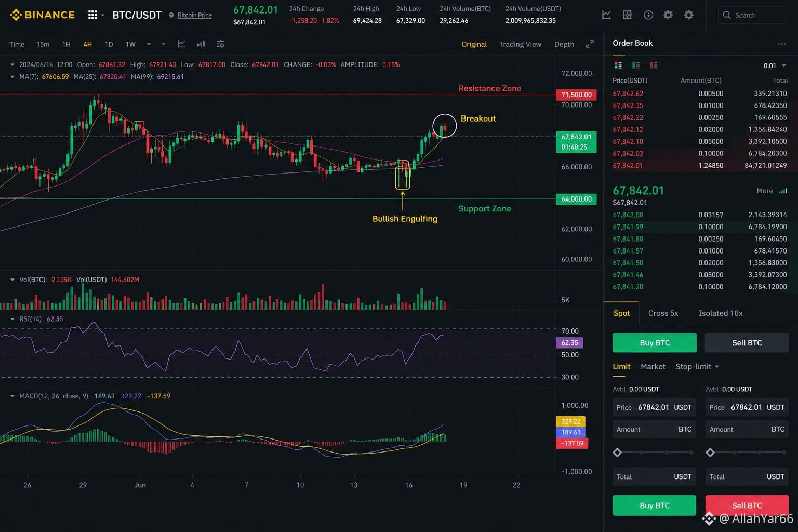The width and height of the screenshot is (798, 532).
Task: Click the BTC/USDT pair name
Action: tap(137, 15)
